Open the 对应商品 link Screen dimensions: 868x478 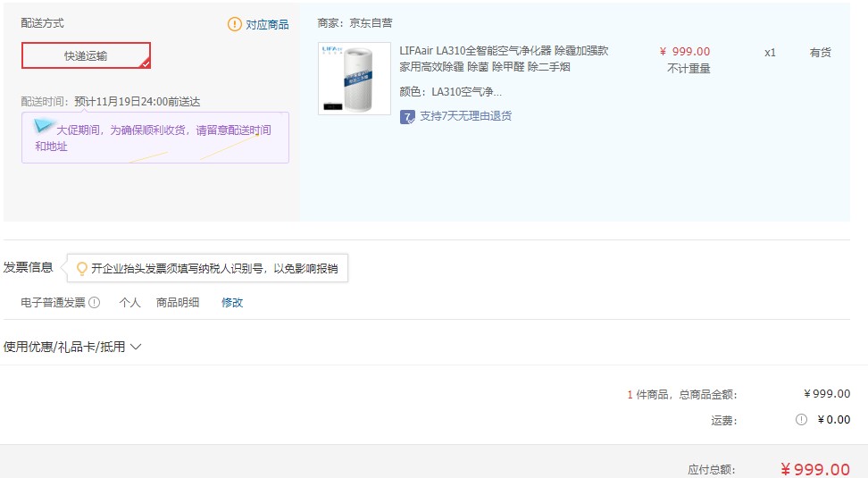tap(267, 24)
